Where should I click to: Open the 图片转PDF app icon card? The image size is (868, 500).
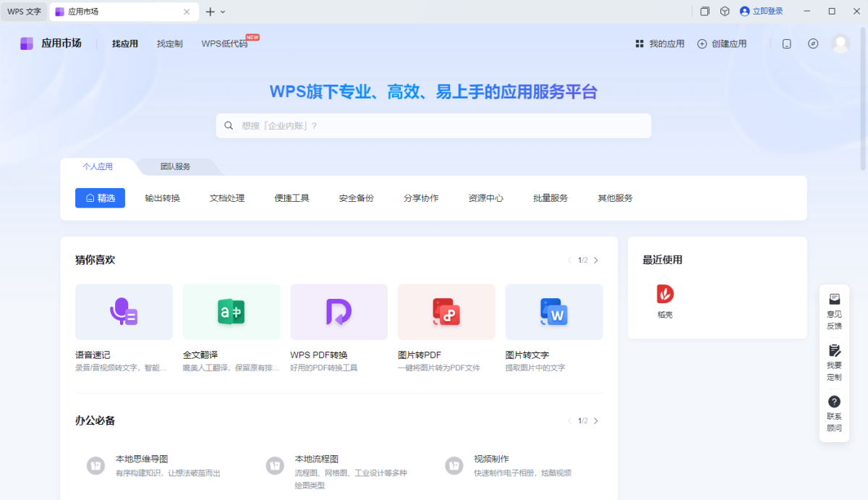446,312
